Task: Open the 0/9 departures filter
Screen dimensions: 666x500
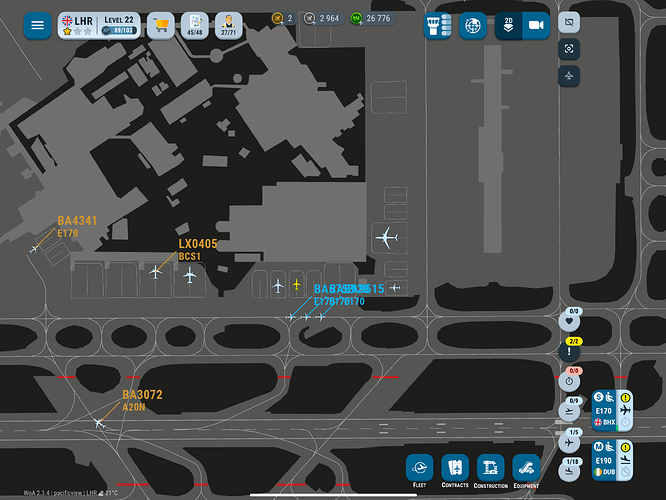Action: click(569, 410)
